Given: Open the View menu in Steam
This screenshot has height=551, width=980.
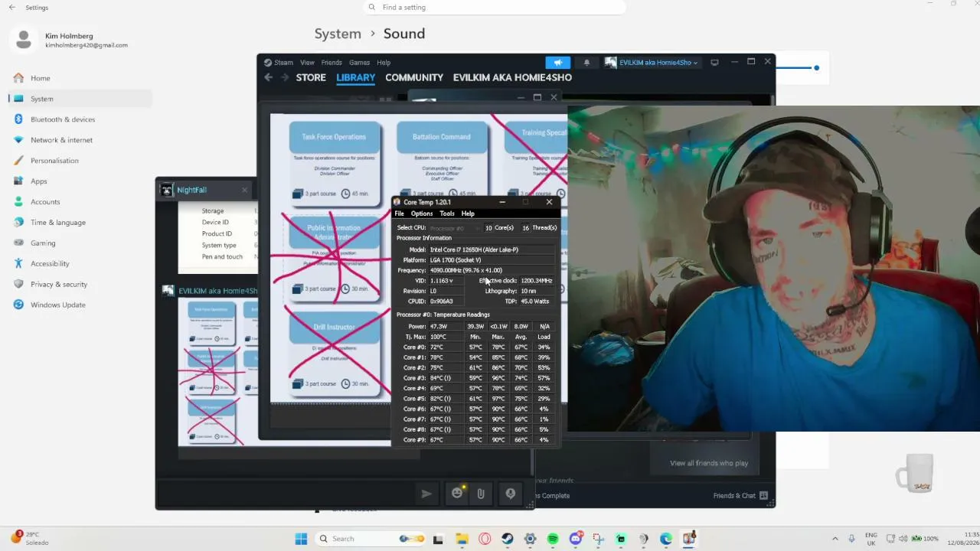Looking at the screenshot, I should (307, 63).
